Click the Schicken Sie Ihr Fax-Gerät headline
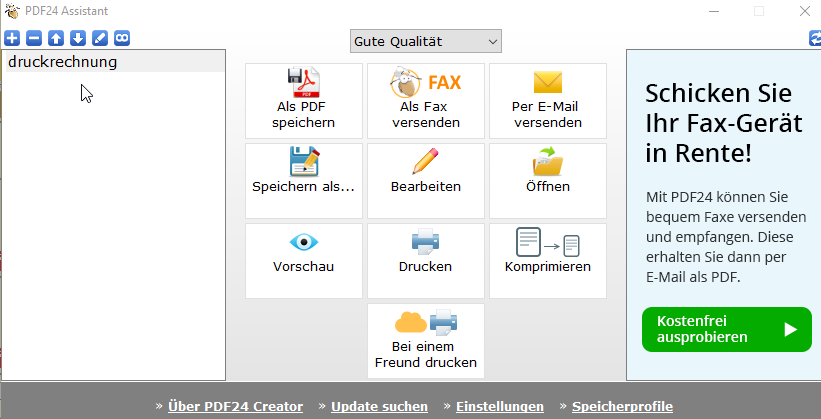Image resolution: width=821 pixels, height=419 pixels. (x=724, y=124)
